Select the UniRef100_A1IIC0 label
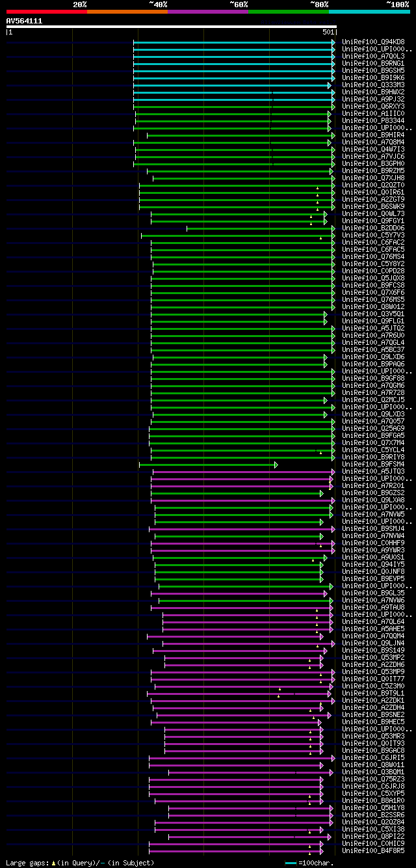This screenshot has height=868, width=416. click(373, 113)
